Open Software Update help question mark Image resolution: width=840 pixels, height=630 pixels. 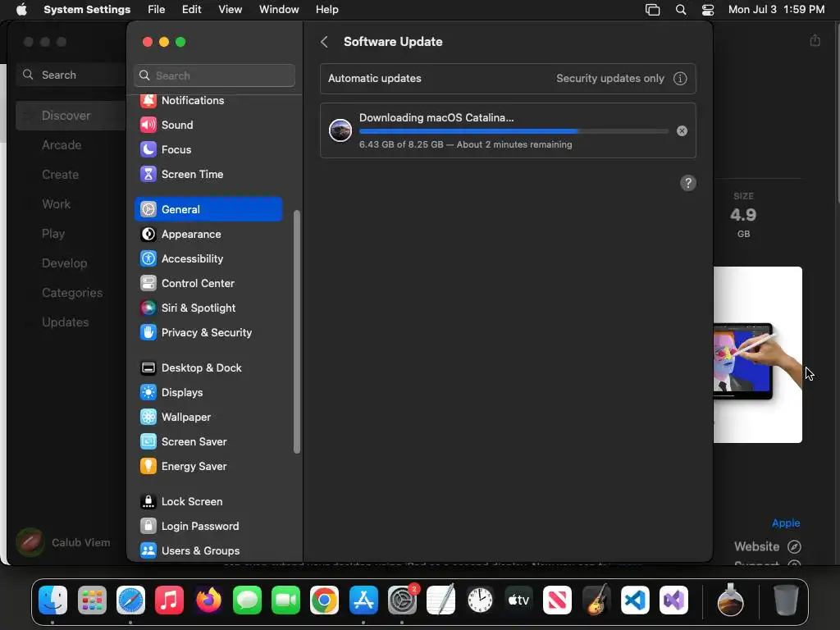pos(688,183)
